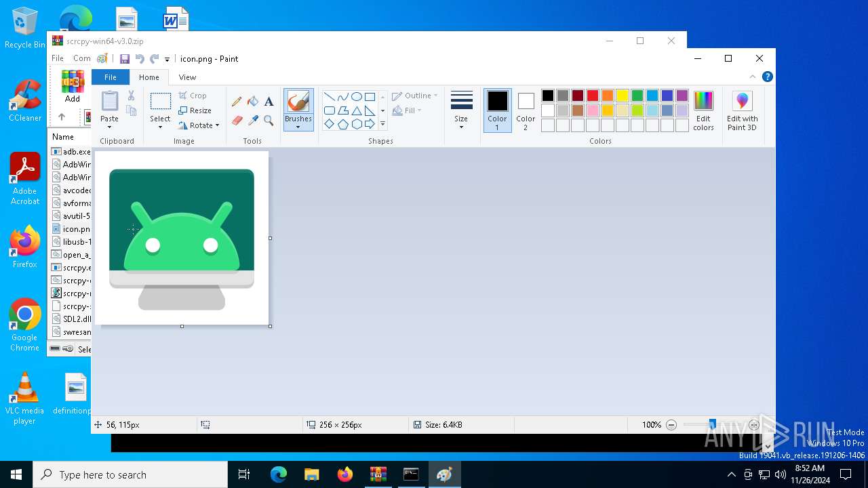The height and width of the screenshot is (488, 868).
Task: Choose the Pentagon shape
Action: pos(342,124)
